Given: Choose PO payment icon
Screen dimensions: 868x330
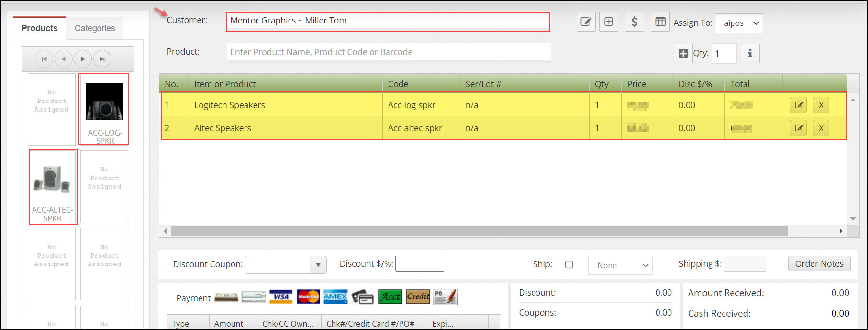Looking at the screenshot, I should (445, 297).
